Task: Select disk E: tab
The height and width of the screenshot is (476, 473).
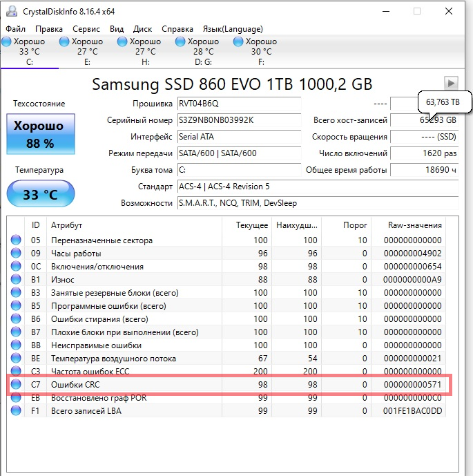Action: [88, 52]
